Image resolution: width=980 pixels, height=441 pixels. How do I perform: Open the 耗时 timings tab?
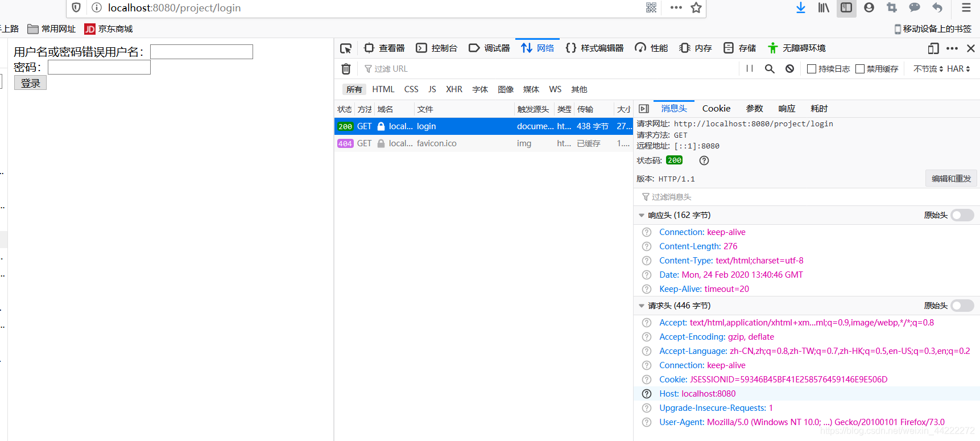[819, 109]
